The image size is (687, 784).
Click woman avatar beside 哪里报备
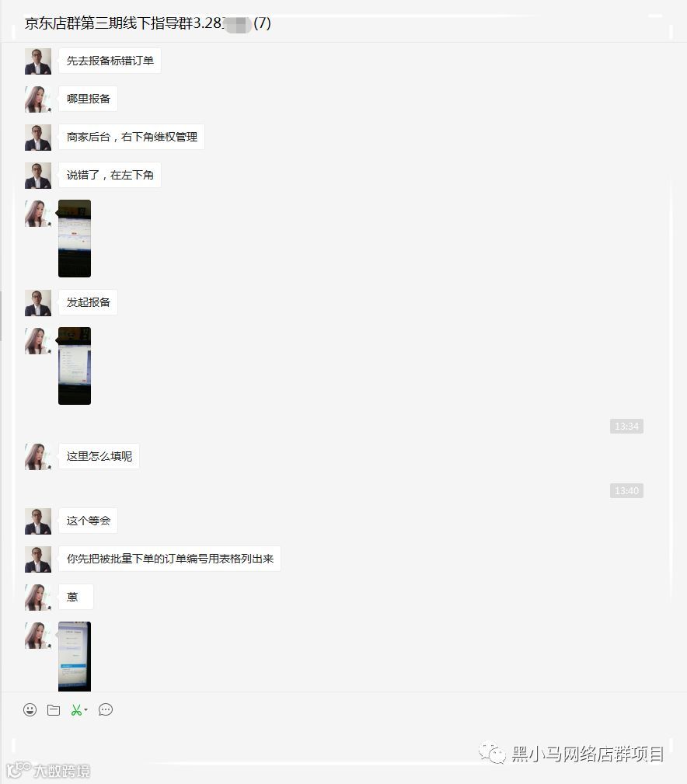pyautogui.click(x=38, y=99)
